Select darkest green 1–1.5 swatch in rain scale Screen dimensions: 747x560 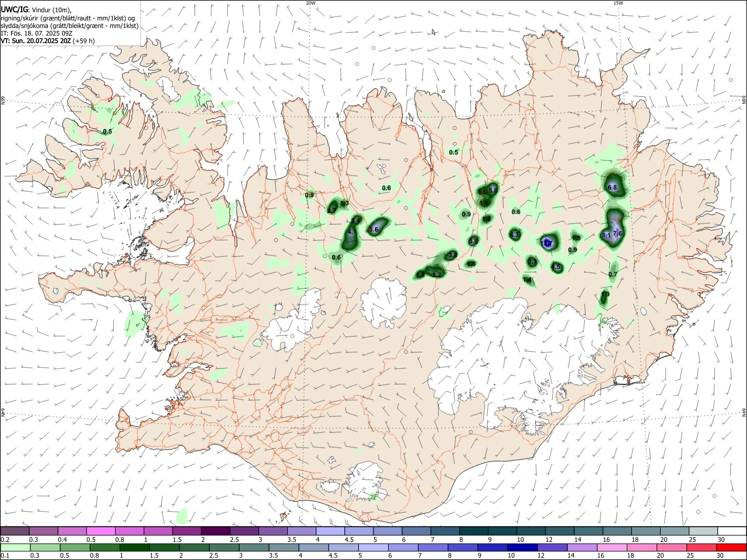[x=135, y=547]
